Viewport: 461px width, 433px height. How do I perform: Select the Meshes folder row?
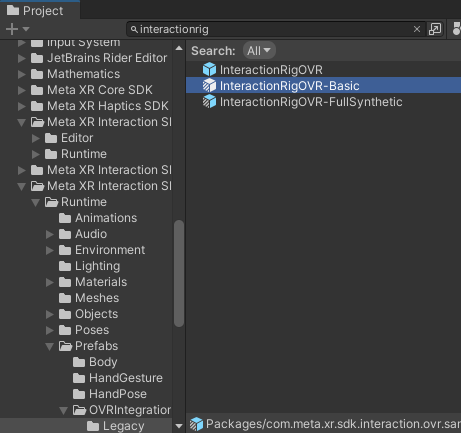[86, 298]
